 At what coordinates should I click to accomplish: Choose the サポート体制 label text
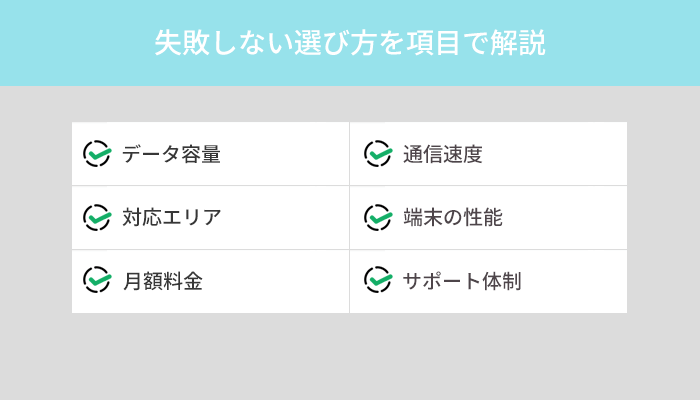(462, 281)
